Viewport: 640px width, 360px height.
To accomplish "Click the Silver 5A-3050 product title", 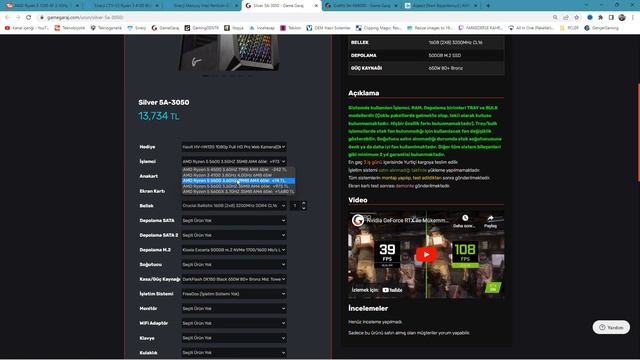I will (x=164, y=102).
